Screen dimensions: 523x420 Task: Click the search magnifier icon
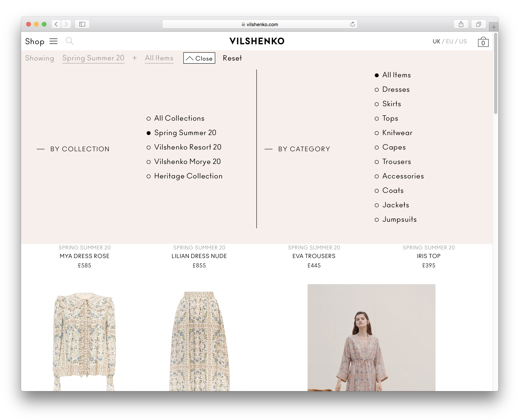pyautogui.click(x=69, y=41)
